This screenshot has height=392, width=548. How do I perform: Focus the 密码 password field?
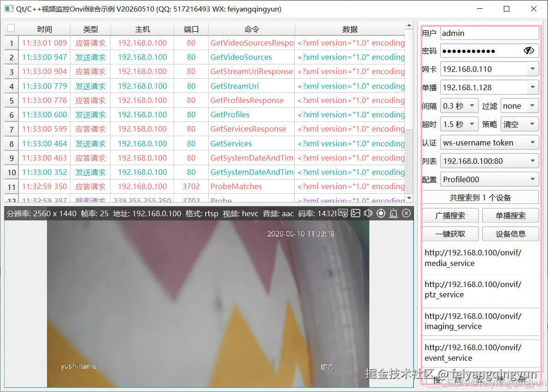tap(489, 51)
